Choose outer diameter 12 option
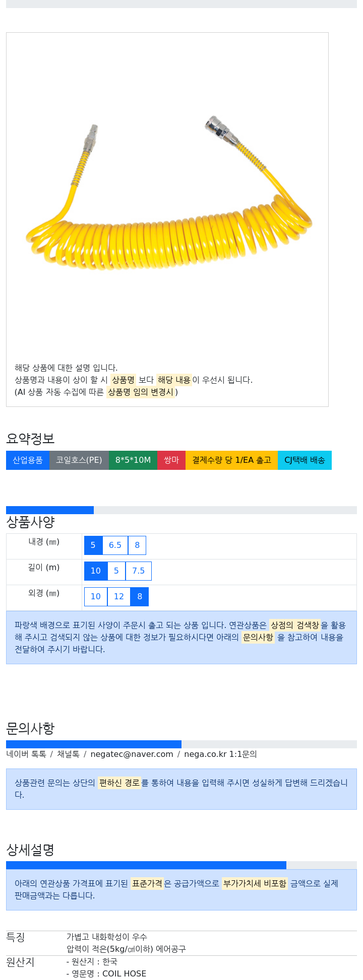This screenshot has width=363, height=980. pos(119,597)
